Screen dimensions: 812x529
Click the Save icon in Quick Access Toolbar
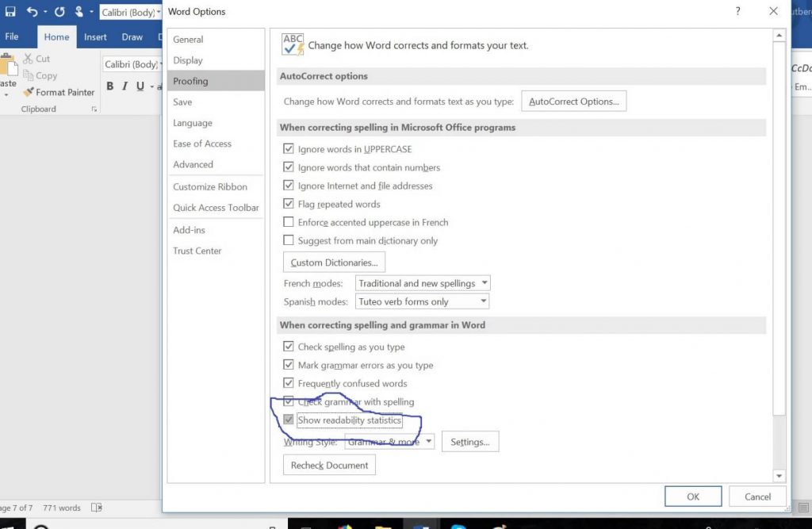(10, 12)
